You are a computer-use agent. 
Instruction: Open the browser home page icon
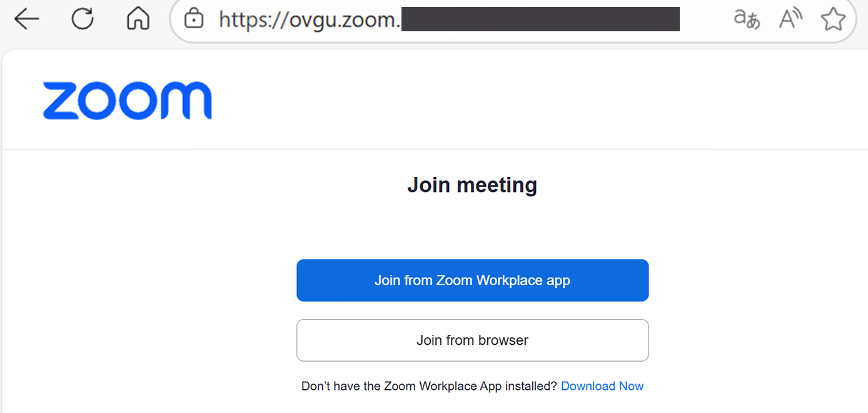click(138, 19)
